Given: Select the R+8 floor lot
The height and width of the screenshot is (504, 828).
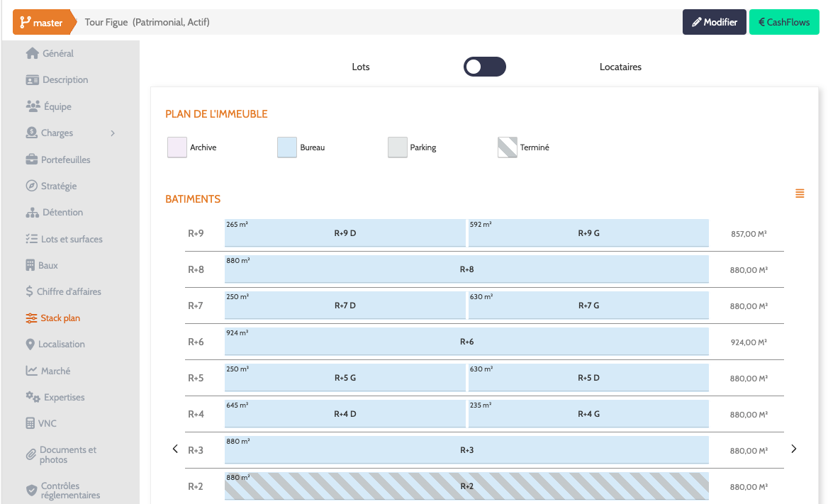Looking at the screenshot, I should pyautogui.click(x=466, y=269).
